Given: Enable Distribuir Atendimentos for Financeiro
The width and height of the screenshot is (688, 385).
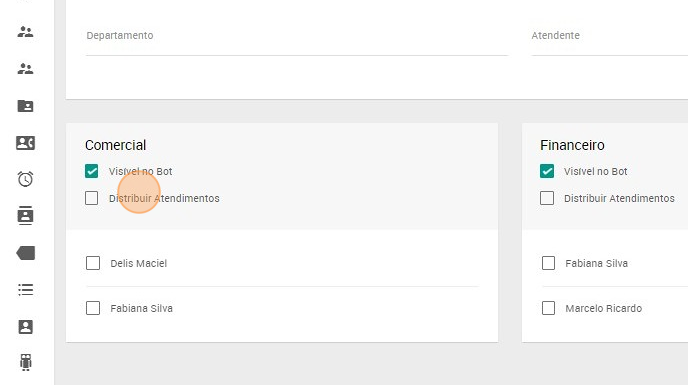Looking at the screenshot, I should point(547,198).
